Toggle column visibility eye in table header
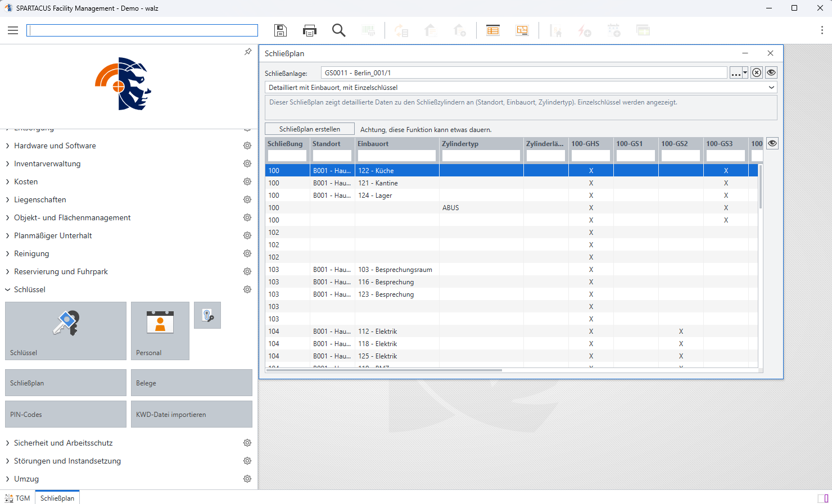 pos(772,143)
